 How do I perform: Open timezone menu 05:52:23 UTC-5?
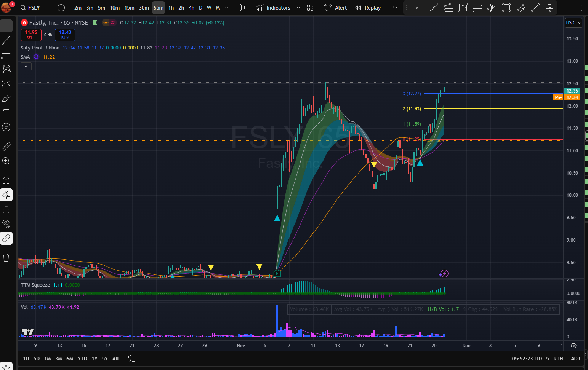[x=530, y=359]
